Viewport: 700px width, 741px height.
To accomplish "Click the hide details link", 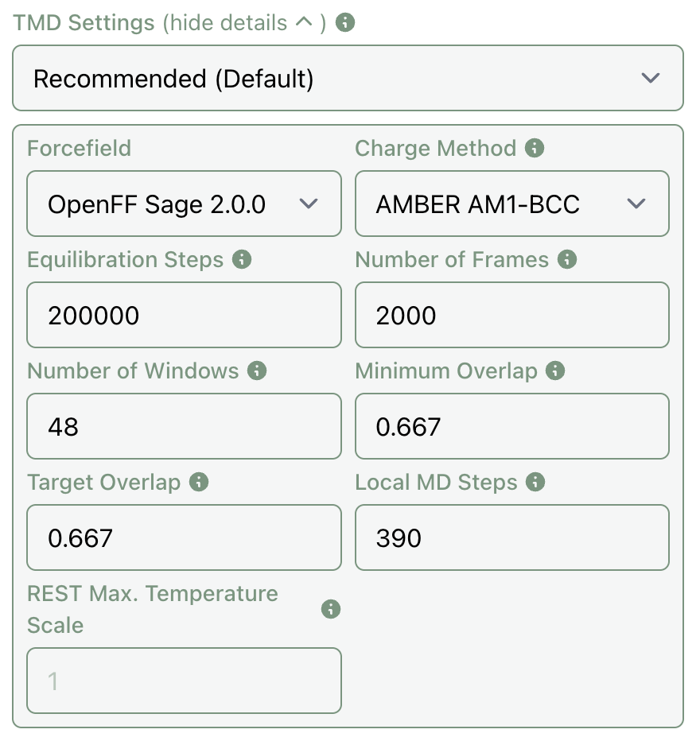I will pos(231,22).
